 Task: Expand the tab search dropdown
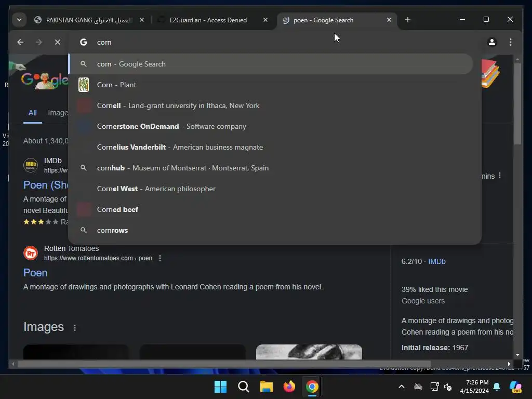[x=19, y=20]
